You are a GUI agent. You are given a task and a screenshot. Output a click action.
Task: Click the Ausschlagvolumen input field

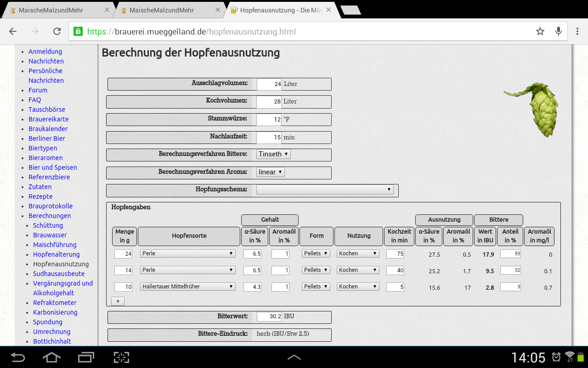[x=269, y=84]
